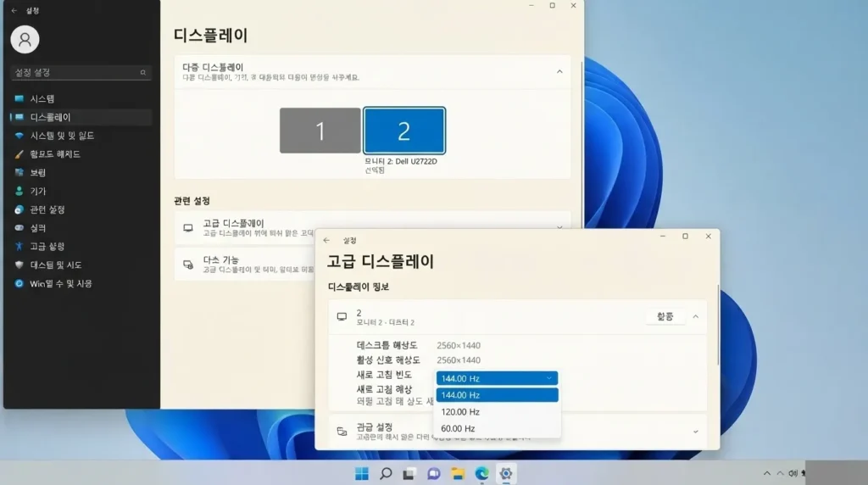868x485 pixels.
Task: Click the icon beside the 다소 기능 row
Action: pyautogui.click(x=188, y=265)
